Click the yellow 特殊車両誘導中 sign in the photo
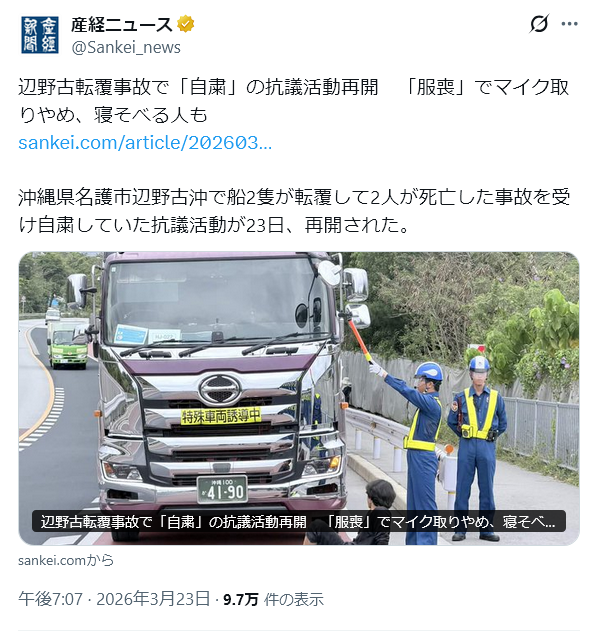This screenshot has width=598, height=631. pyautogui.click(x=221, y=416)
